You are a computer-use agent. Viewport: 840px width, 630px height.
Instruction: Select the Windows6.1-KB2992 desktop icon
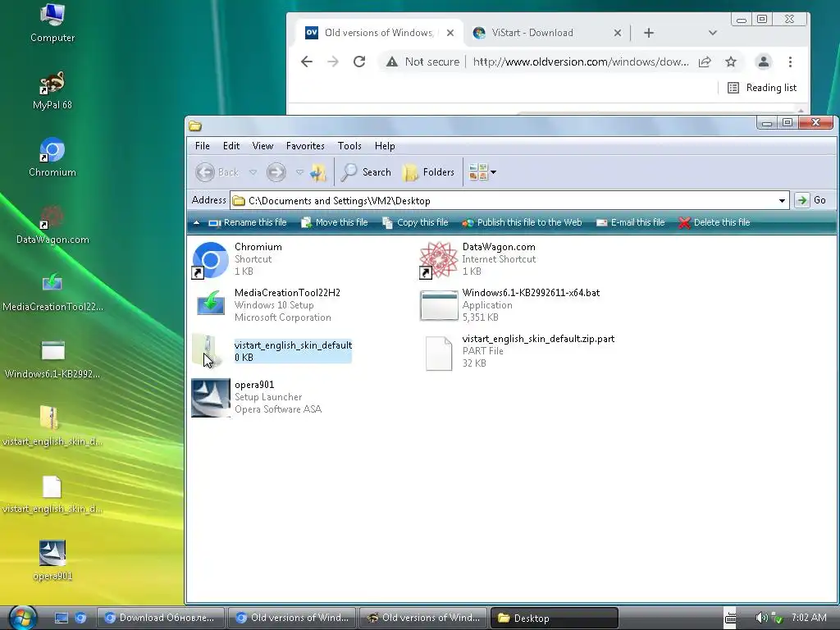tap(52, 359)
